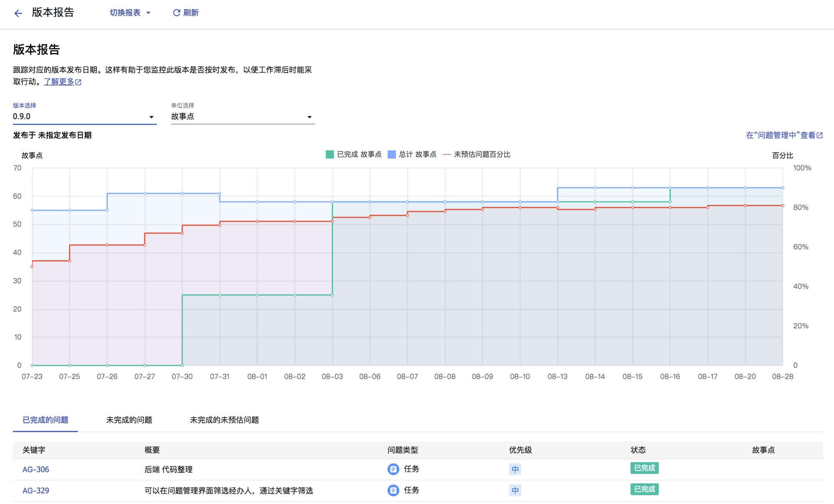Click the 08-16 date label on chart axis
The image size is (834, 504).
click(670, 376)
